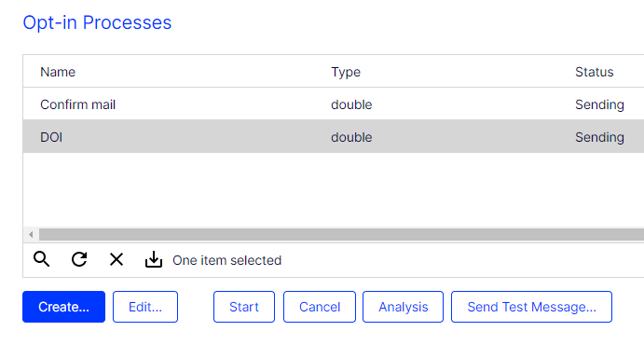This screenshot has height=345, width=644.
Task: Open the search magnifier icon
Action: pyautogui.click(x=42, y=259)
